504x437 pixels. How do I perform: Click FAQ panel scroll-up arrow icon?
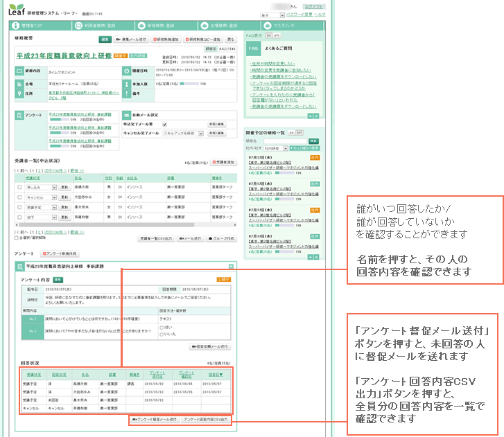click(x=310, y=116)
